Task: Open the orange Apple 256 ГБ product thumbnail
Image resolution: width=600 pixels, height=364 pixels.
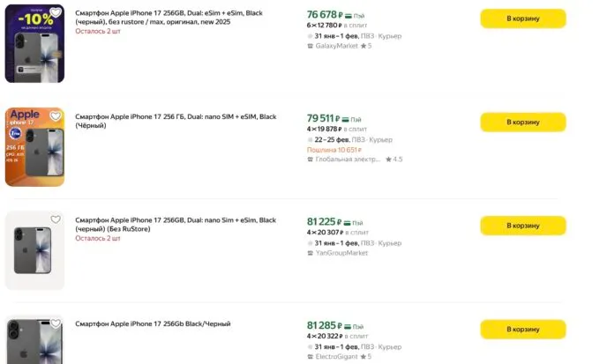Action: (34, 150)
